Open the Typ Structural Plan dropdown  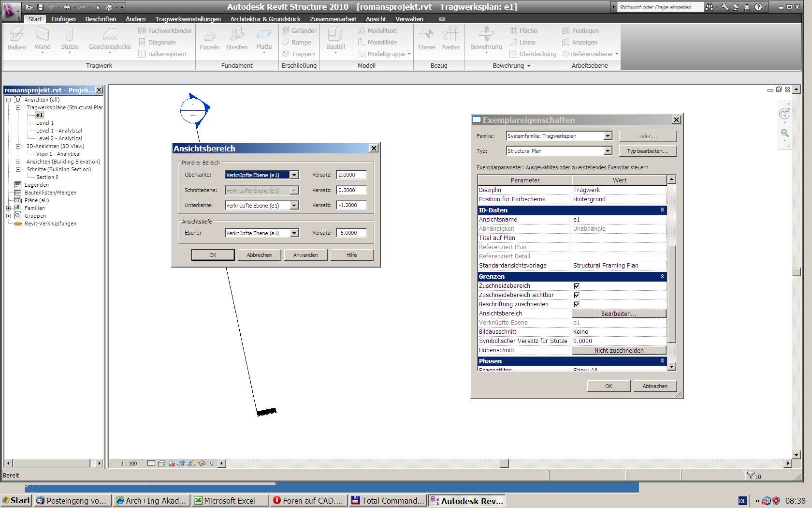tap(608, 151)
